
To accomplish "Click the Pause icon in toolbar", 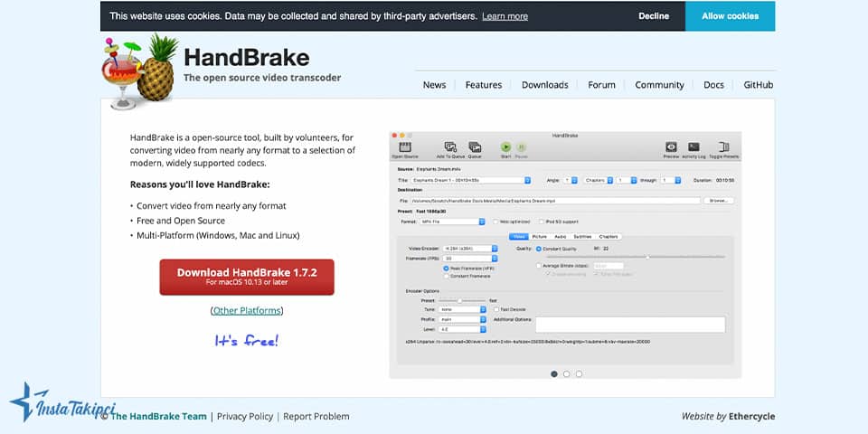I will click(522, 147).
